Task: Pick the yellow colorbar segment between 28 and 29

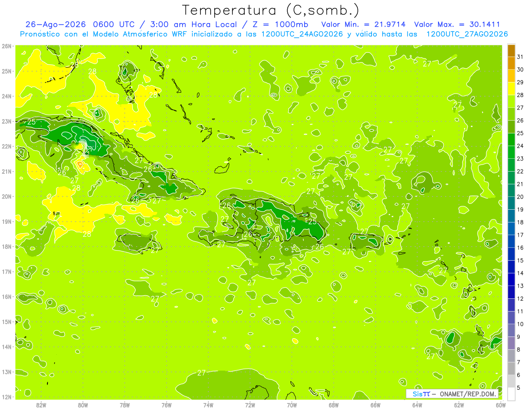Action: pyautogui.click(x=511, y=89)
